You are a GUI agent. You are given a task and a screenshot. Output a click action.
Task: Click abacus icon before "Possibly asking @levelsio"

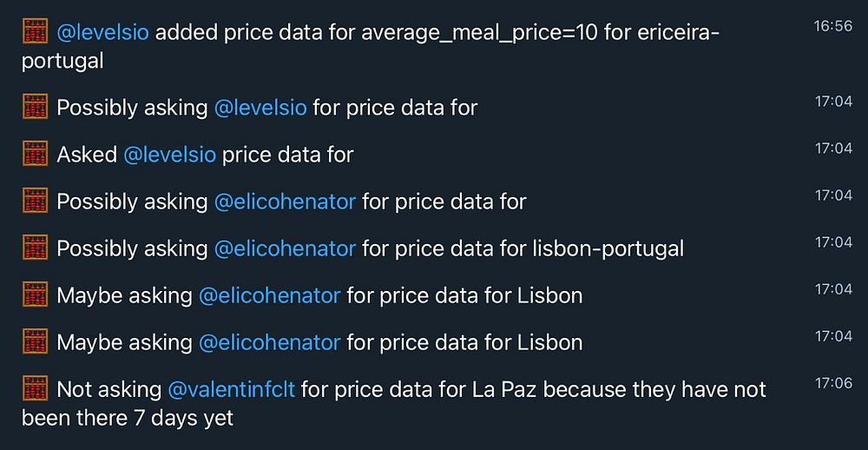coord(35,108)
